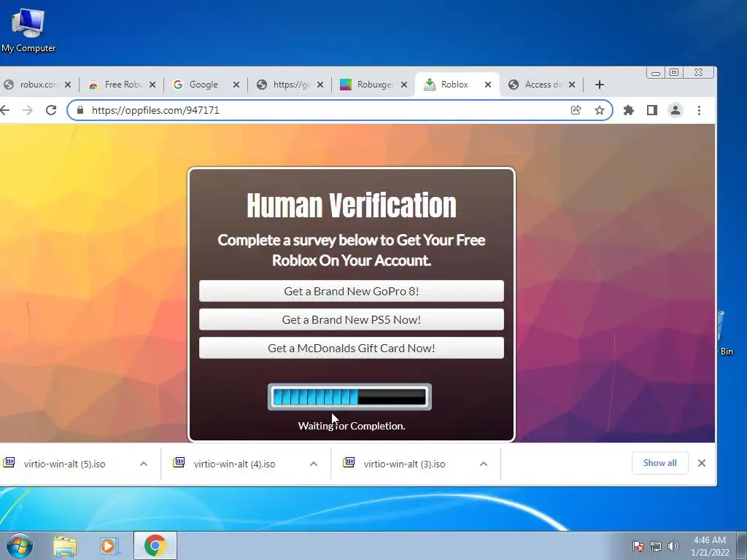The width and height of the screenshot is (747, 560).
Task: Open Windows Explorer from taskbar
Action: pos(65,546)
